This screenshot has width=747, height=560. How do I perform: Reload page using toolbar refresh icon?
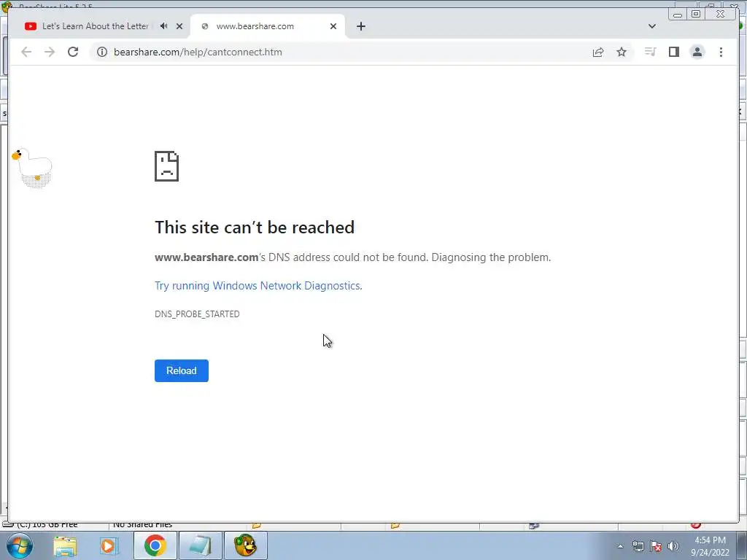pos(73,52)
